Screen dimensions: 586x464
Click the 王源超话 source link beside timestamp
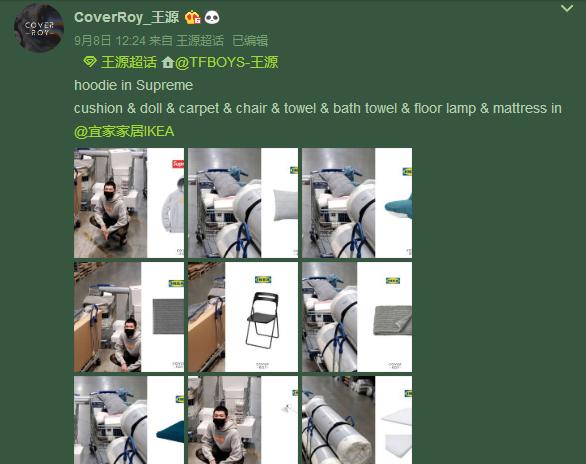click(x=200, y=40)
